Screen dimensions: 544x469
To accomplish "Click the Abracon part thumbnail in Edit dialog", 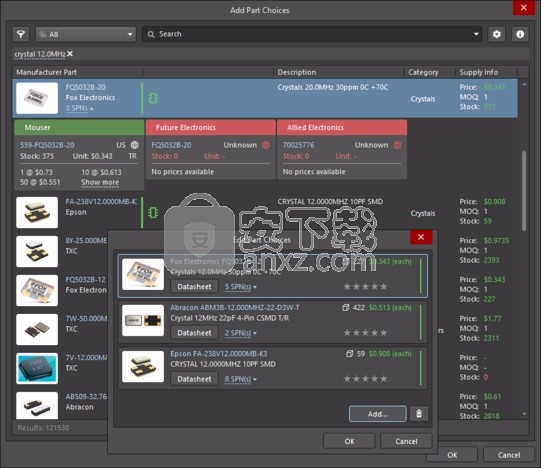I will pos(143,321).
